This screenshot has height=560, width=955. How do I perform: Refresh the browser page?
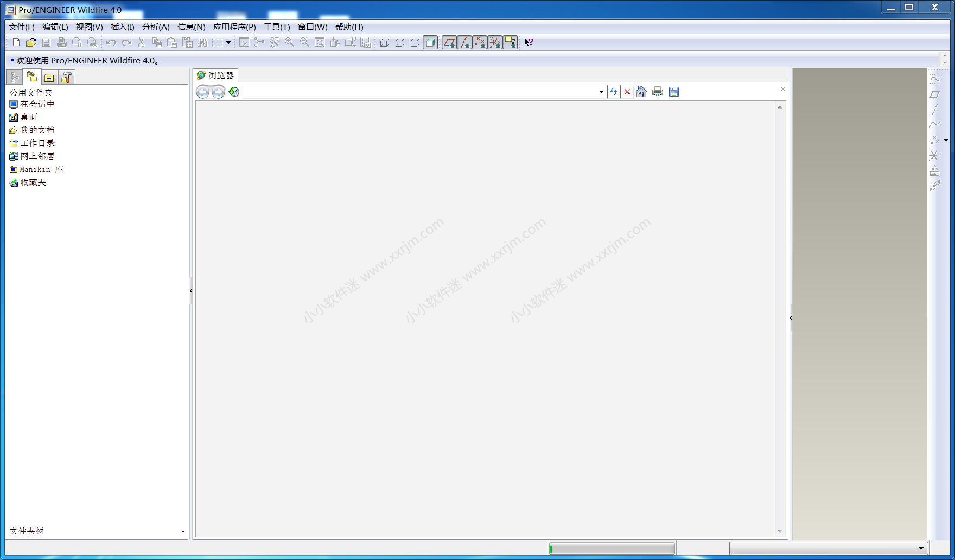[x=614, y=92]
